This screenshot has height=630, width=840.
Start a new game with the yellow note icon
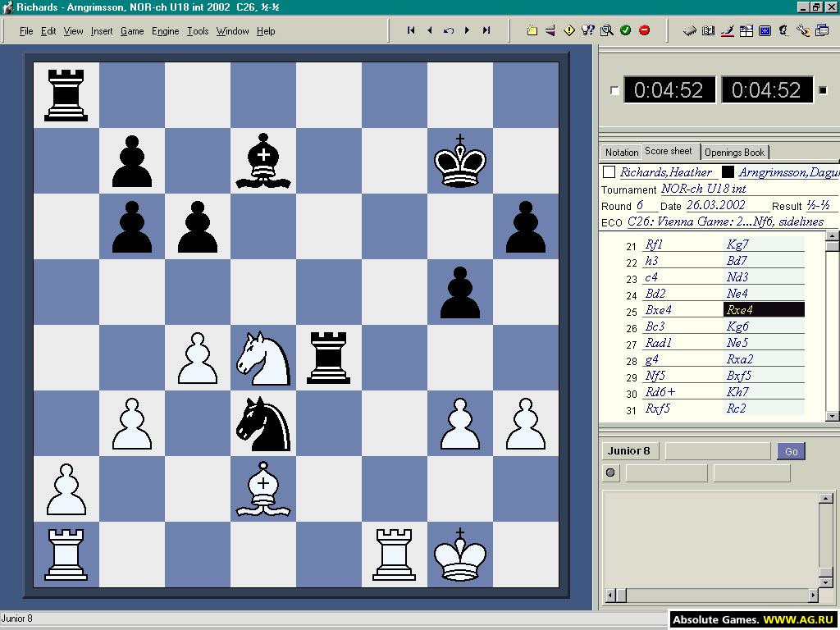point(532,30)
